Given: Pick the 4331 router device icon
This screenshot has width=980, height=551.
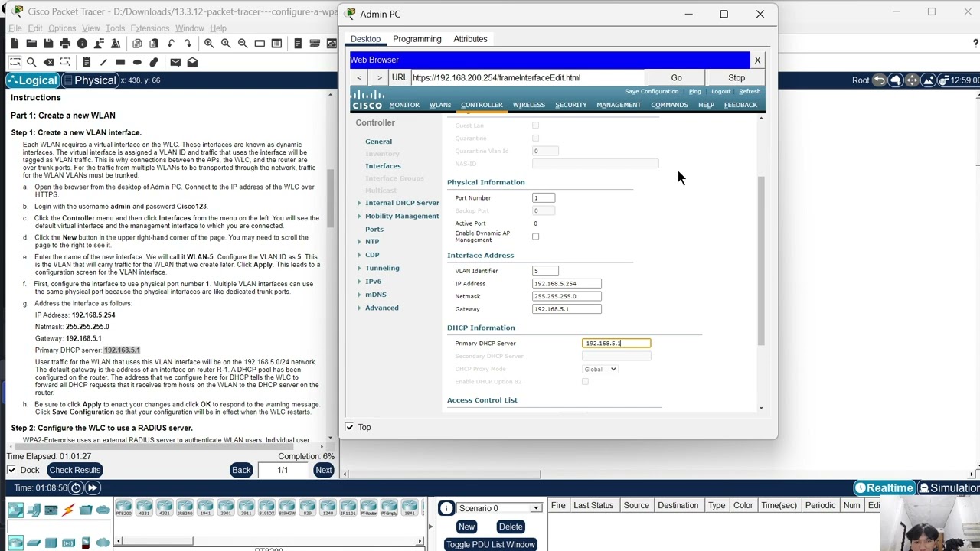Looking at the screenshot, I should pos(144,507).
